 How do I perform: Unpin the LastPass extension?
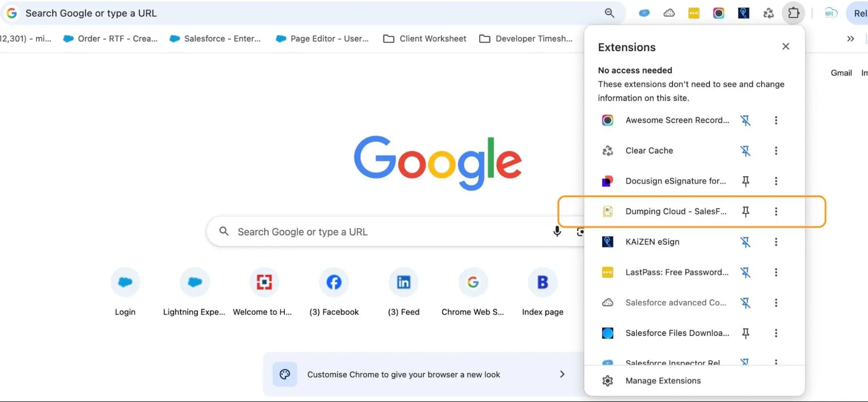745,272
